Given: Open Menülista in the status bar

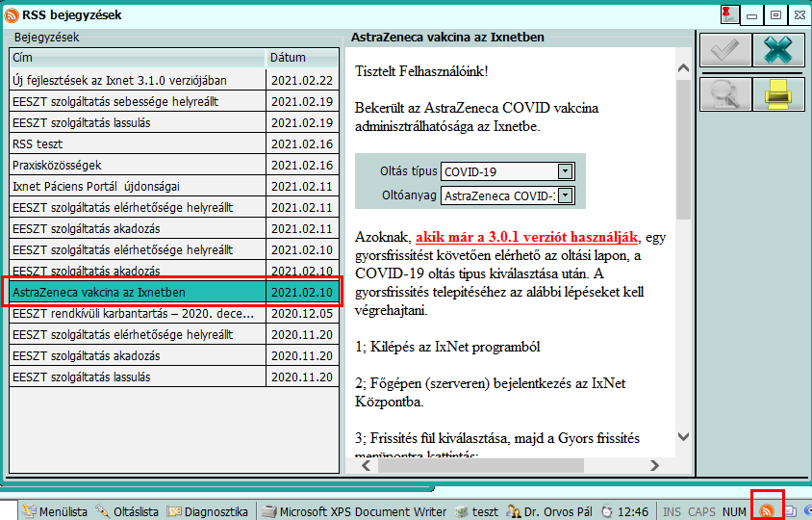Looking at the screenshot, I should tap(55, 511).
